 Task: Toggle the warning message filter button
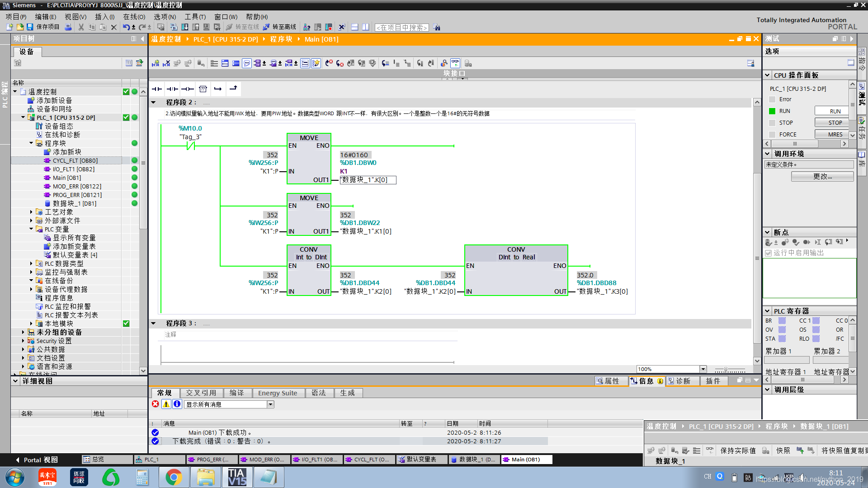point(166,404)
